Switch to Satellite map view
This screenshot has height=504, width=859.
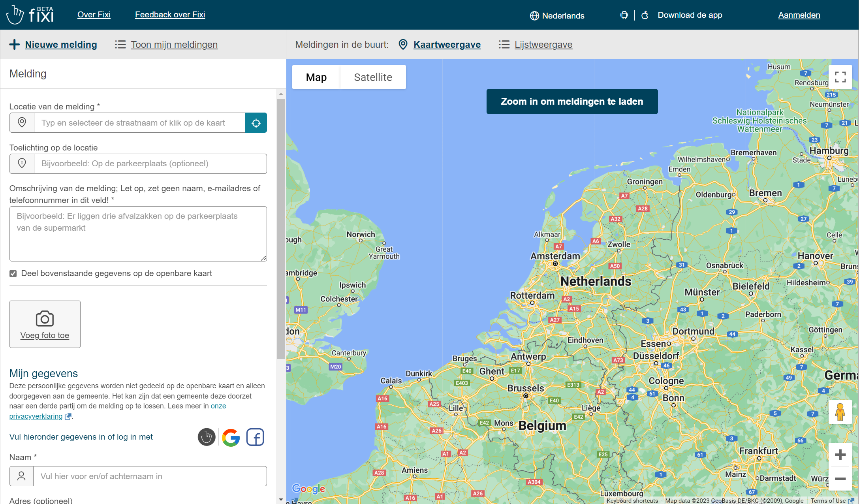373,77
